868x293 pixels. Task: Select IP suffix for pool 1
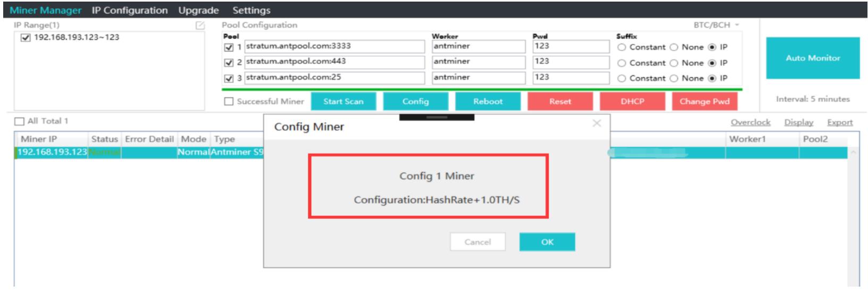pyautogui.click(x=712, y=47)
